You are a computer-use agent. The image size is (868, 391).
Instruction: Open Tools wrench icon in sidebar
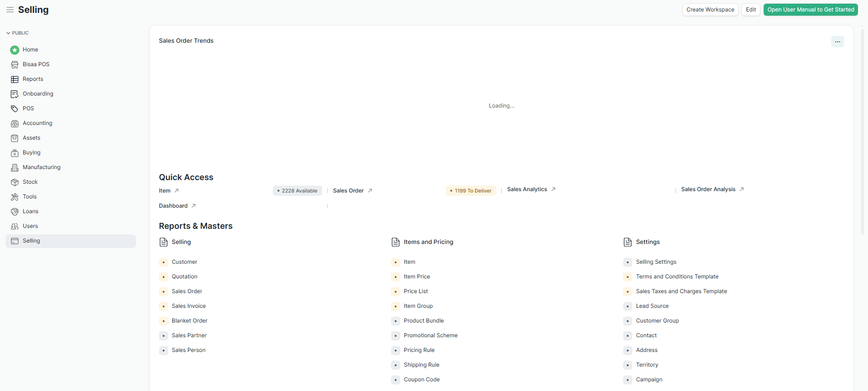15,197
